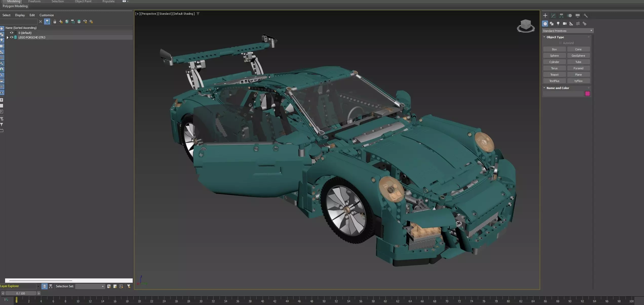Select the Lights category in Create panel
The width and height of the screenshot is (644, 305).
(x=558, y=24)
